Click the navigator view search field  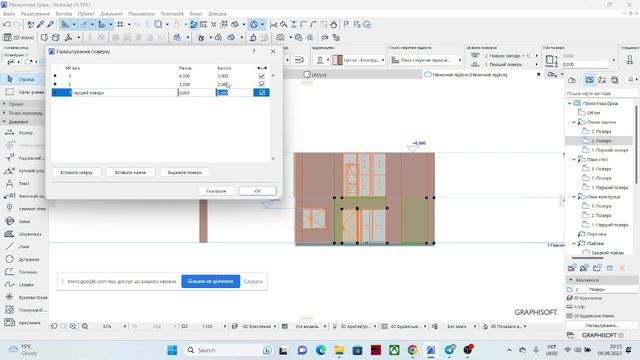tap(602, 93)
